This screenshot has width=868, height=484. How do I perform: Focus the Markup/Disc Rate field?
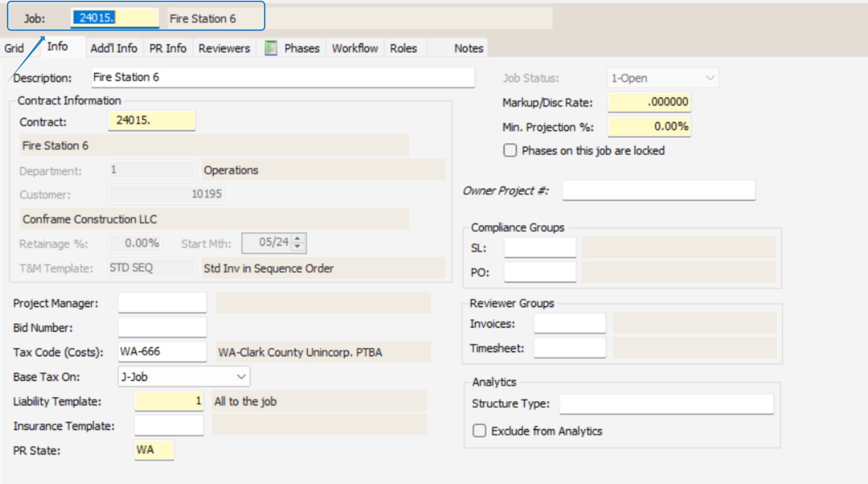click(x=649, y=102)
